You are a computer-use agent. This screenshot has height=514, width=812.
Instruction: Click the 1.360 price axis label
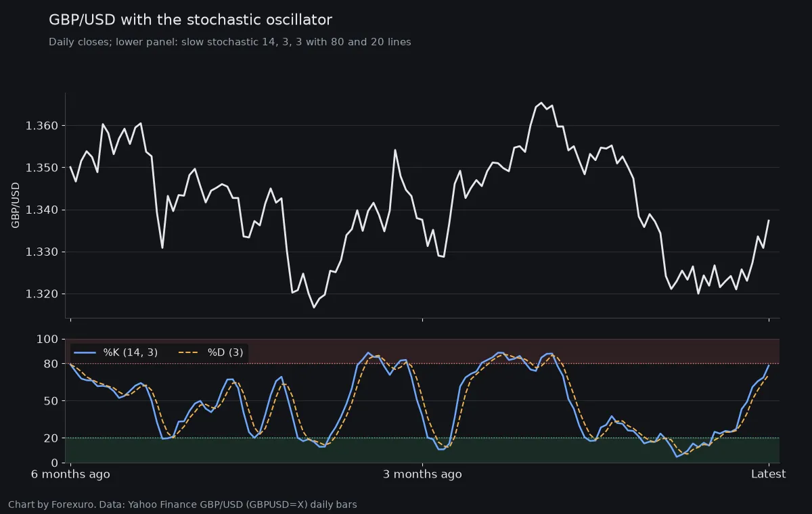(42, 126)
